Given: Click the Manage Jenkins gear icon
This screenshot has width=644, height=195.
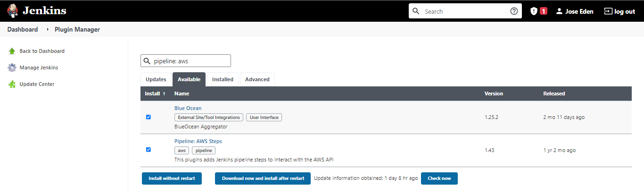Looking at the screenshot, I should 12,68.
